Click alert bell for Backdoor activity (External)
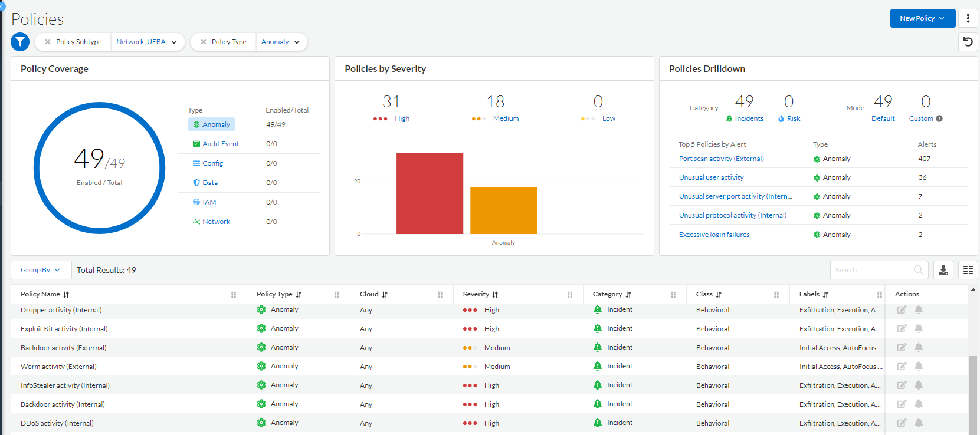 [919, 347]
